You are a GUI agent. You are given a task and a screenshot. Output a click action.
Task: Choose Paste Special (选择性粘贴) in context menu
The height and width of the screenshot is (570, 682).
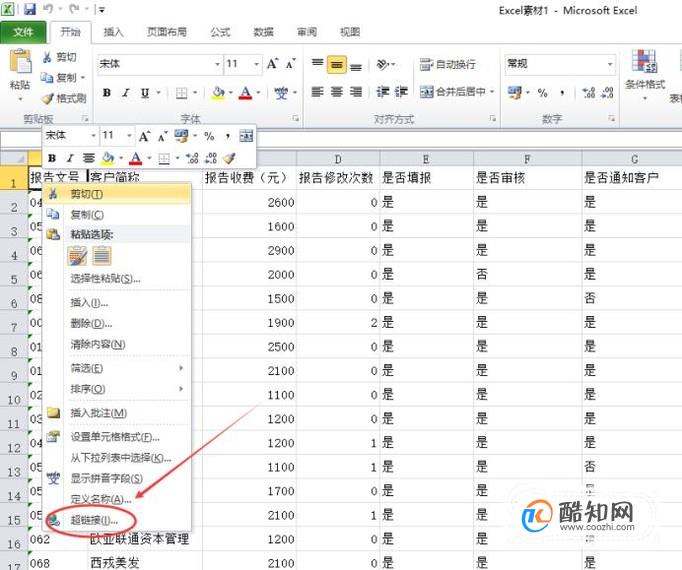117,278
